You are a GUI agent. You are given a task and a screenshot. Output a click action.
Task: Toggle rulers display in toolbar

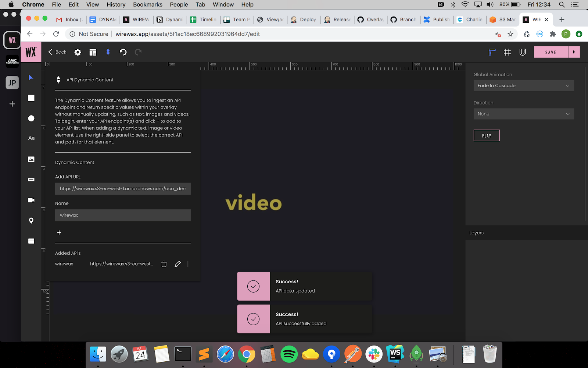[x=492, y=52]
